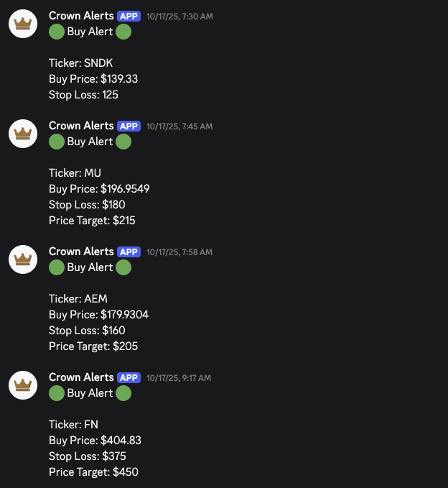Click APP badge on 7:30 AM message
Viewport: 448px width, 488px height.
129,17
